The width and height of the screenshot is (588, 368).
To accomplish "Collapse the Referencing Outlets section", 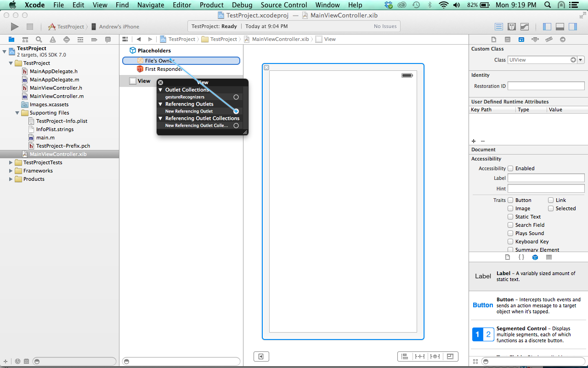I will [161, 104].
